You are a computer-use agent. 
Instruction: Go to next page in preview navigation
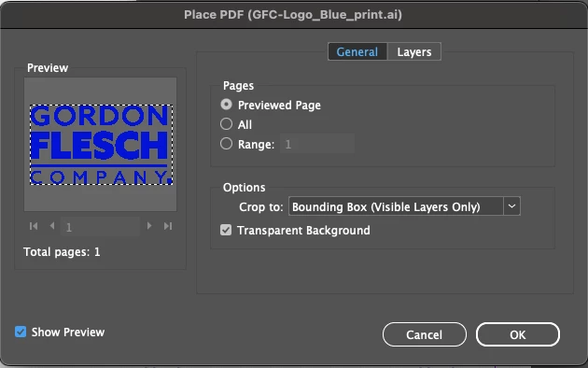click(149, 226)
